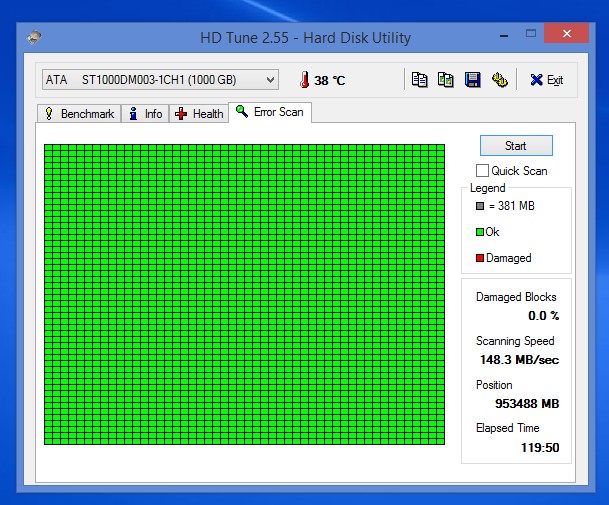609x505 pixels.
Task: Click the green Ok legend square
Action: tap(480, 232)
